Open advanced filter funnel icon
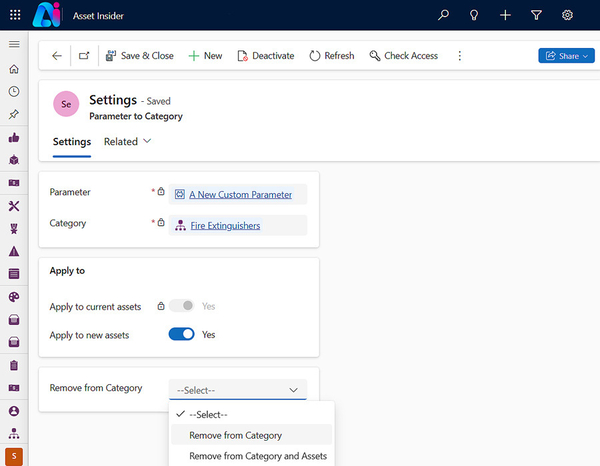The height and width of the screenshot is (466, 600). tap(536, 15)
